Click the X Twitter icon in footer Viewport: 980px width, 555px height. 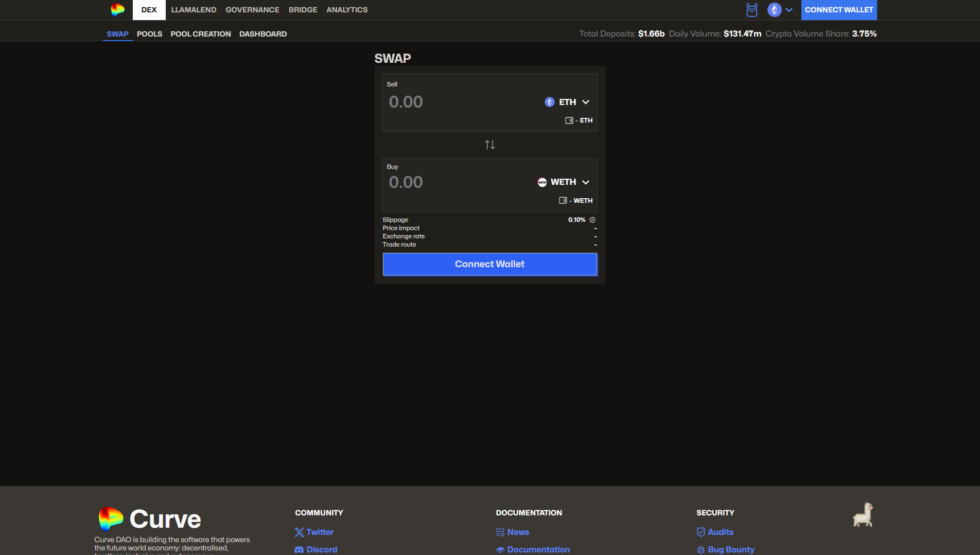coord(299,532)
